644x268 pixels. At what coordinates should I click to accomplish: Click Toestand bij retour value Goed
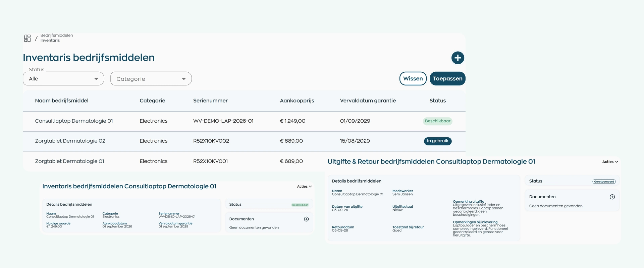pos(397,230)
